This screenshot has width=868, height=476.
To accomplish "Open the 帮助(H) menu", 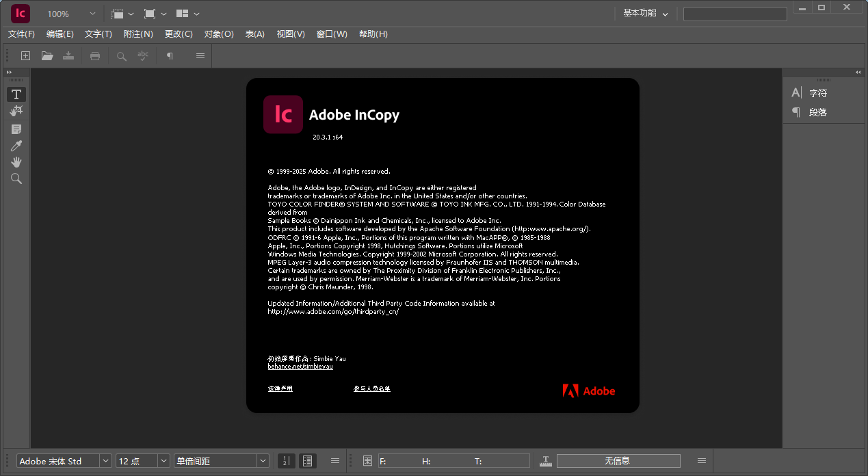I will pyautogui.click(x=373, y=34).
